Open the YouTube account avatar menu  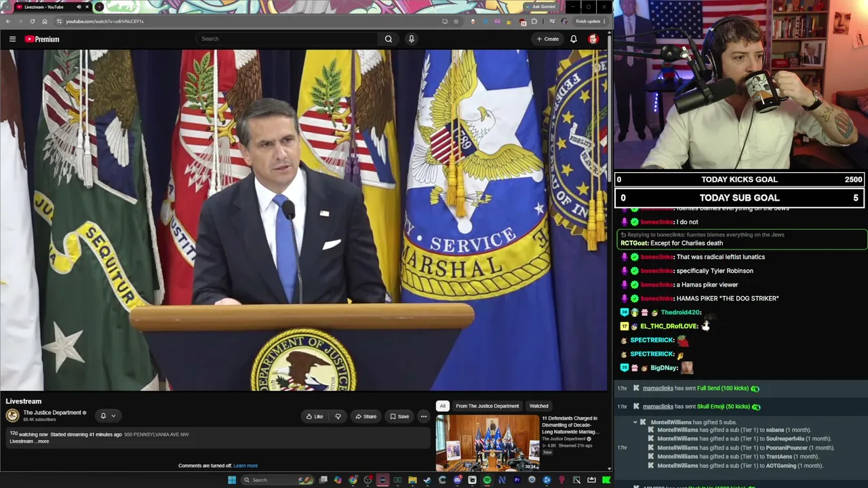[593, 39]
